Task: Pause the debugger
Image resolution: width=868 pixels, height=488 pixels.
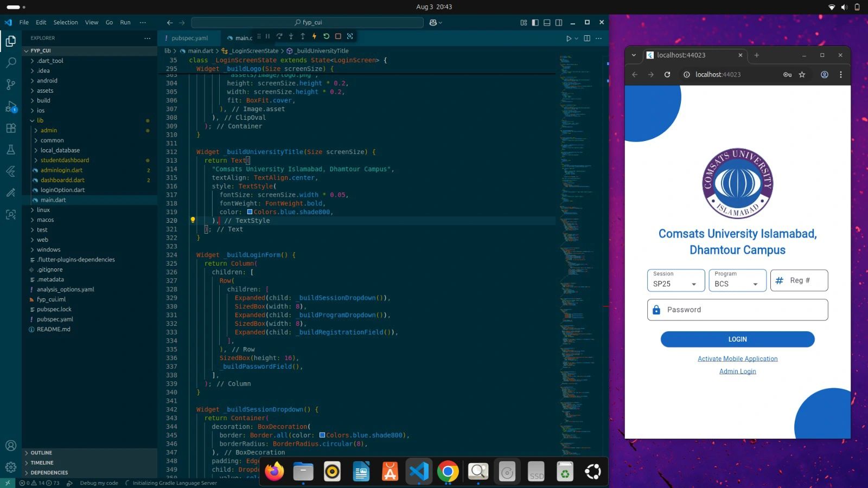Action: coord(267,37)
